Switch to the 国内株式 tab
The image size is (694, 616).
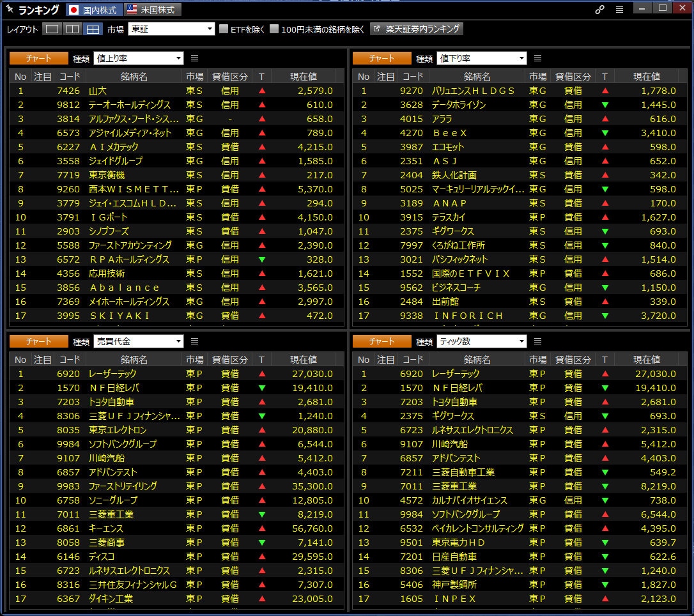click(x=93, y=10)
